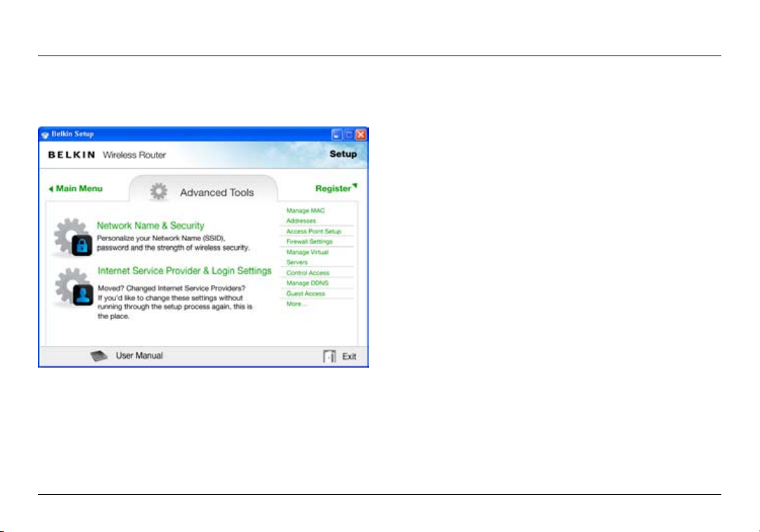This screenshot has height=532, width=760.
Task: Click the Main Menu back arrow icon
Action: [51, 189]
